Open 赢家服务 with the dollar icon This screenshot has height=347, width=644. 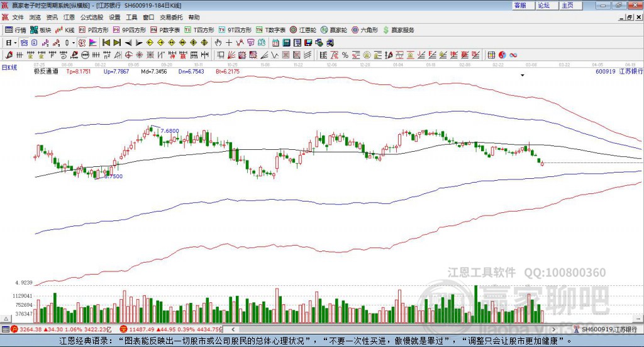398,30
